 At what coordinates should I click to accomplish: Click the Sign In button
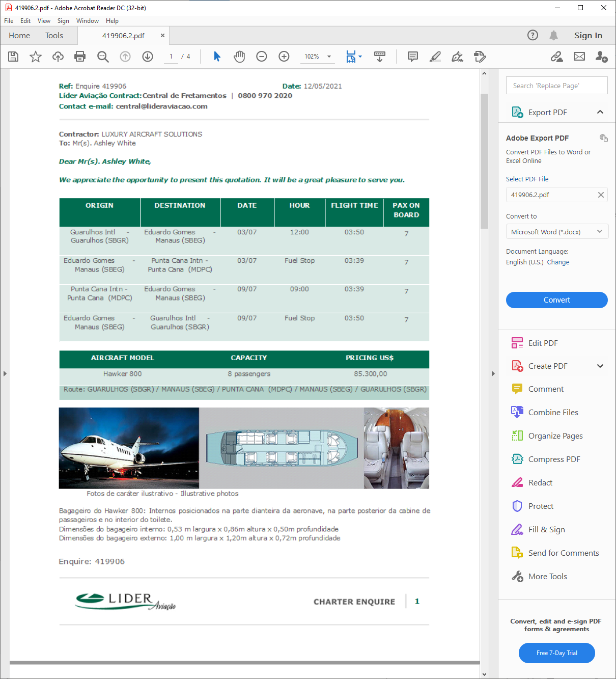click(588, 36)
